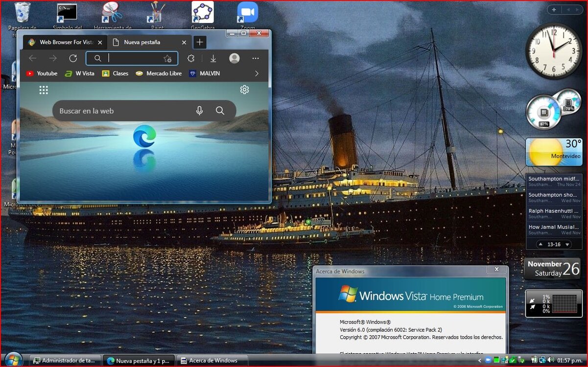Click the network monitor gadget graph
This screenshot has height=367, width=588.
pyautogui.click(x=564, y=303)
